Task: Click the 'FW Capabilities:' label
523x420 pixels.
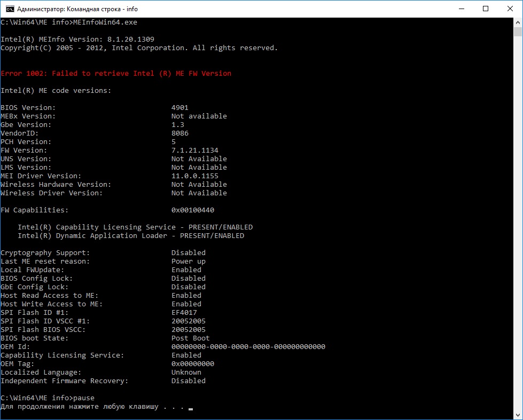Action: point(34,210)
